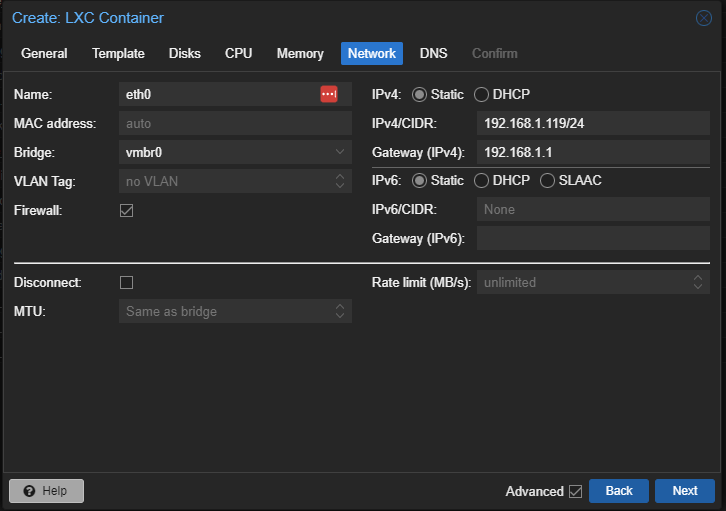Viewport: 726px width, 511px height.
Task: Uncheck the Firewall checkbox
Action: 126,211
